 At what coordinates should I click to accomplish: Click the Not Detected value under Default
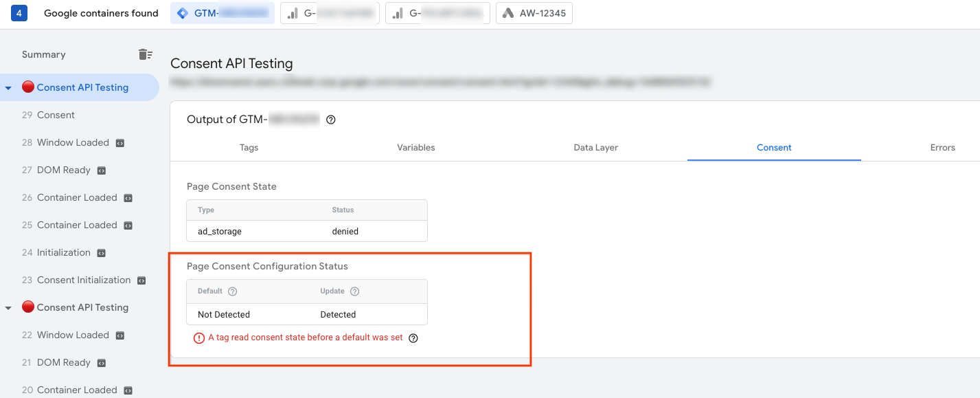tap(224, 314)
